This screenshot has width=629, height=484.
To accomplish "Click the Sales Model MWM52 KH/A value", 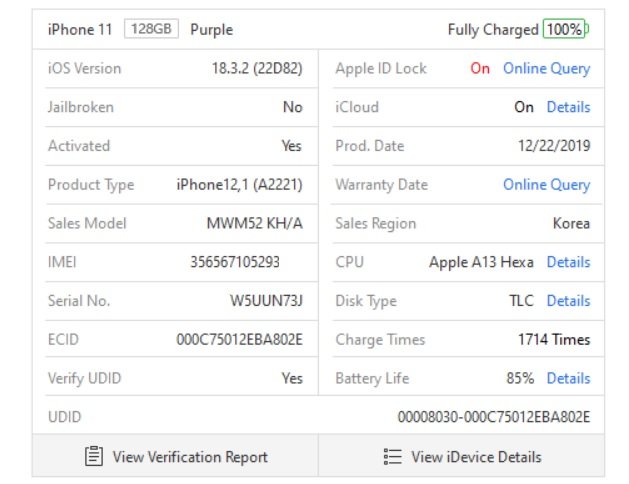I will click(x=255, y=223).
